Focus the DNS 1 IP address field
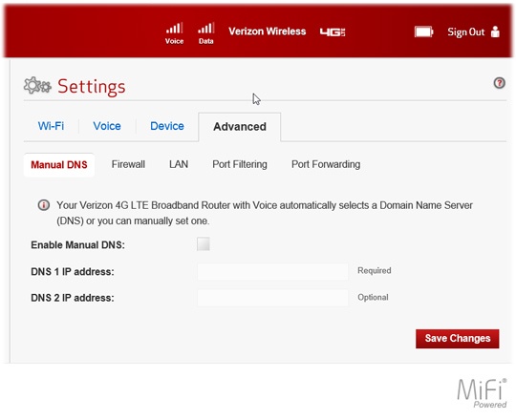Image resolution: width=516 pixels, height=420 pixels. click(272, 271)
